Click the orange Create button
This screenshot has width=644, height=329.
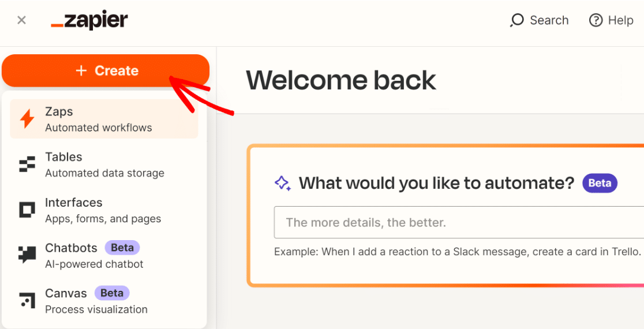[x=106, y=70]
